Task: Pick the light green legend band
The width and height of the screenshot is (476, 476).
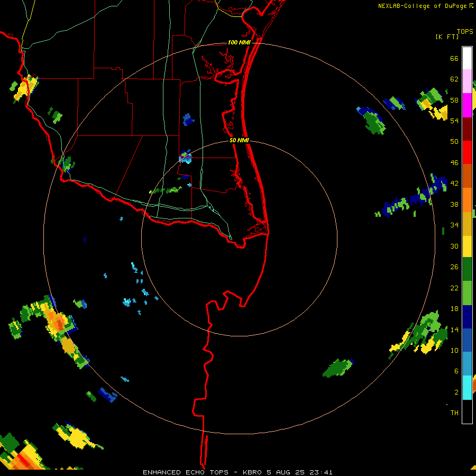Action: (x=467, y=293)
